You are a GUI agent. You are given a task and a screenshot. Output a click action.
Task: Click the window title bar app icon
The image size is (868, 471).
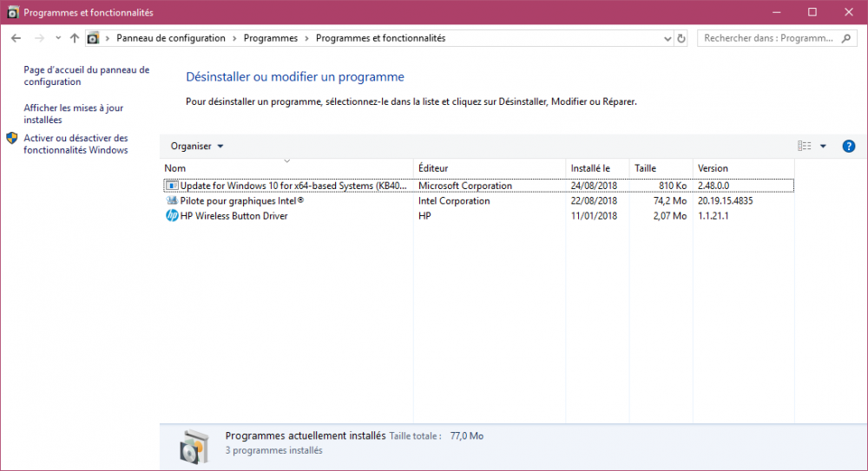point(13,12)
